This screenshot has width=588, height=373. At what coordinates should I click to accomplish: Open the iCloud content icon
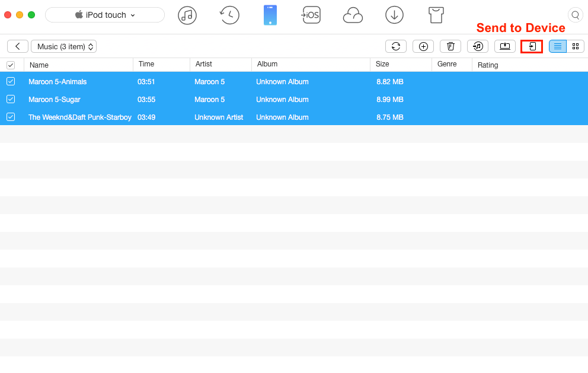pos(353,15)
